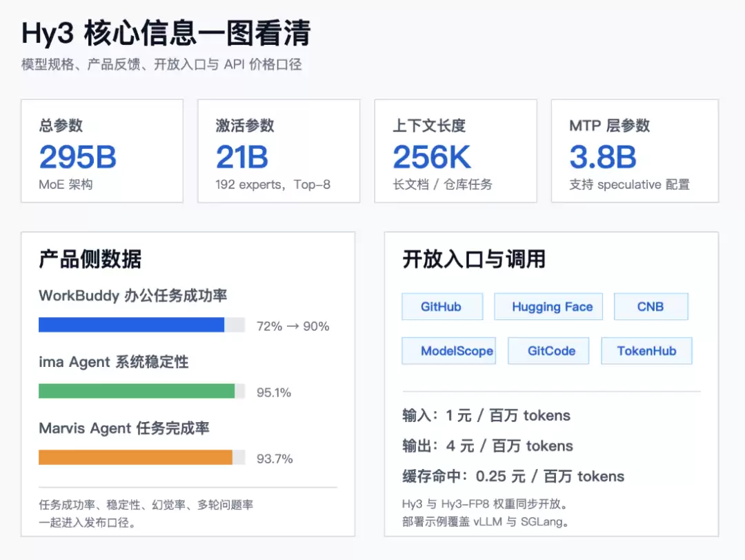Click the text '一起进入发布口径。'

point(88,523)
